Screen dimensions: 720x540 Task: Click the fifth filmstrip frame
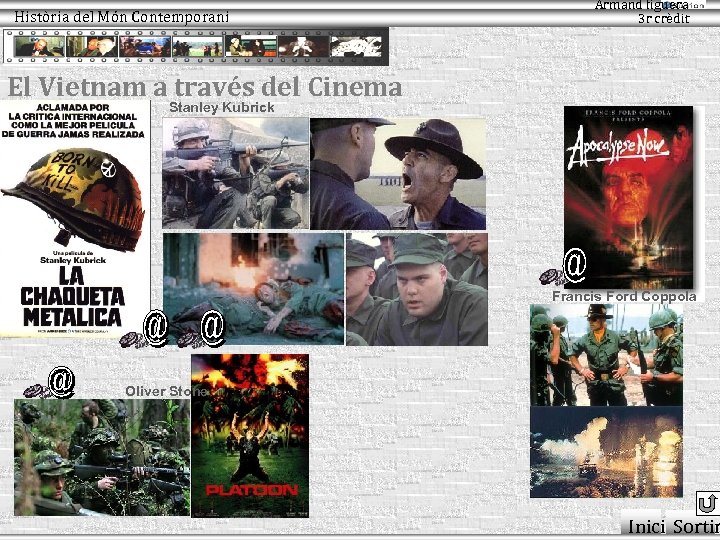click(251, 46)
